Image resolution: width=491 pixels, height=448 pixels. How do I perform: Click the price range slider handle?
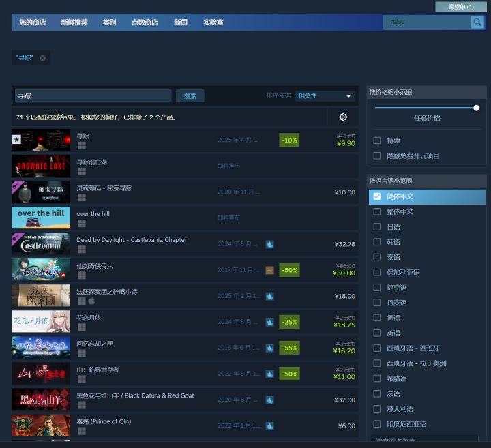pyautogui.click(x=476, y=108)
